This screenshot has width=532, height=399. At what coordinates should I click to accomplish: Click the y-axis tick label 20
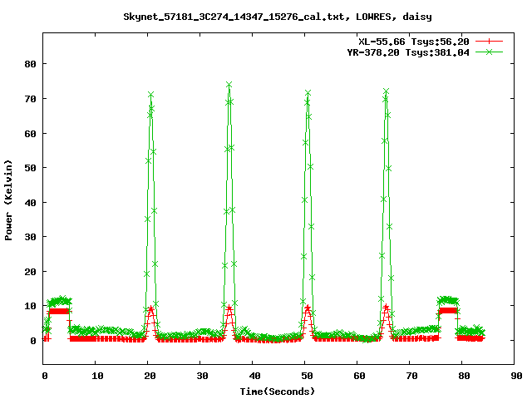click(31, 272)
